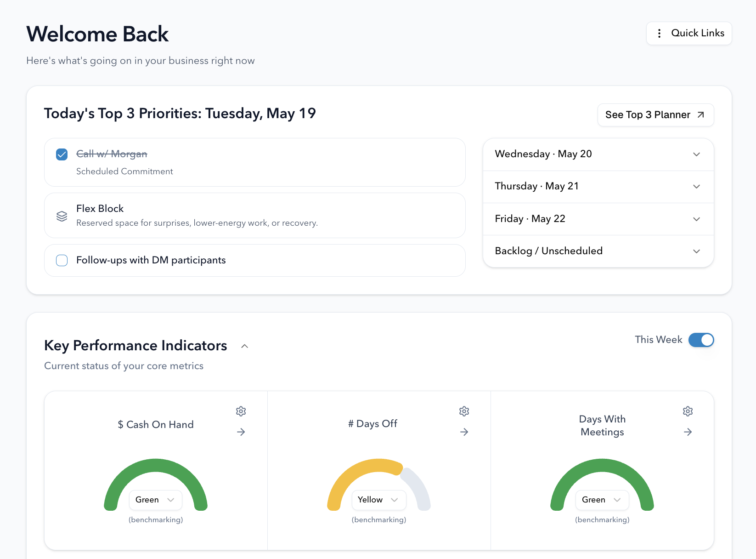Click the arrow on Cash On Hand card
This screenshot has height=559, width=756.
pos(241,432)
